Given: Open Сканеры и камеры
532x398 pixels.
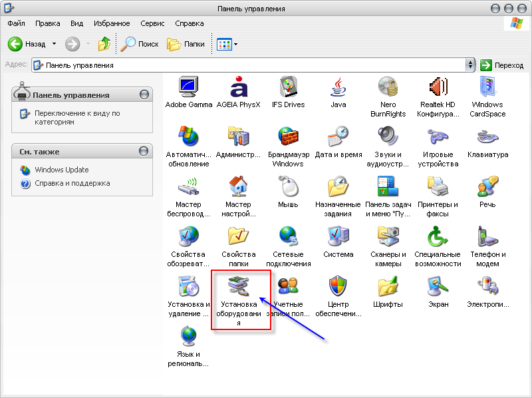Looking at the screenshot, I should [388, 246].
